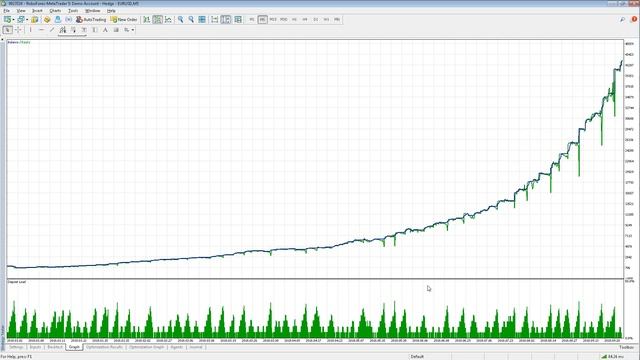Image resolution: width=640 pixels, height=360 pixels.
Task: Click the round icon left of AutoTrading
Action: 68,19
